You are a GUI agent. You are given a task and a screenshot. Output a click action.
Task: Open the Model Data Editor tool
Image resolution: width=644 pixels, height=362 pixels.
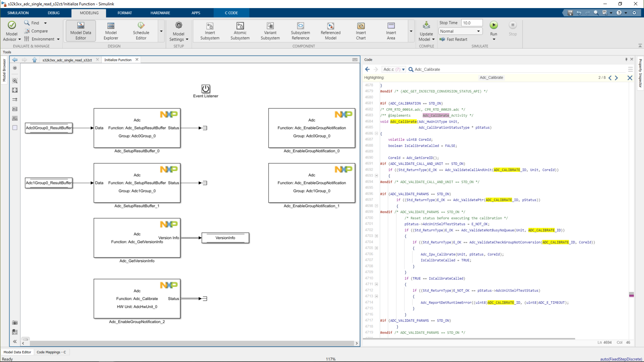[x=80, y=31]
